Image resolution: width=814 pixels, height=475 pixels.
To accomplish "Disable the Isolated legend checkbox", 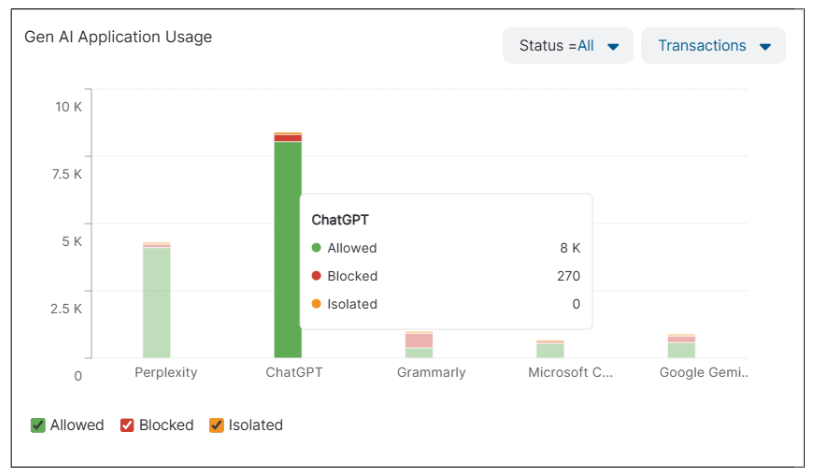I will point(216,425).
